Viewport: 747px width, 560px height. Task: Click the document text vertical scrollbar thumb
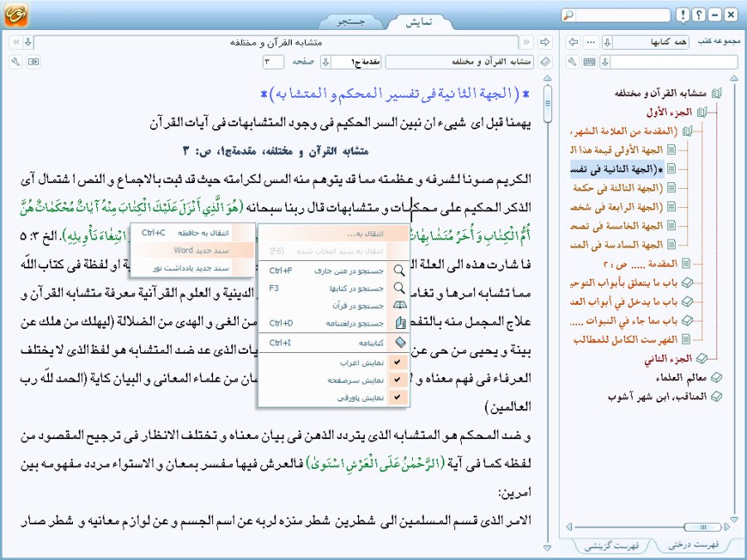(x=547, y=103)
